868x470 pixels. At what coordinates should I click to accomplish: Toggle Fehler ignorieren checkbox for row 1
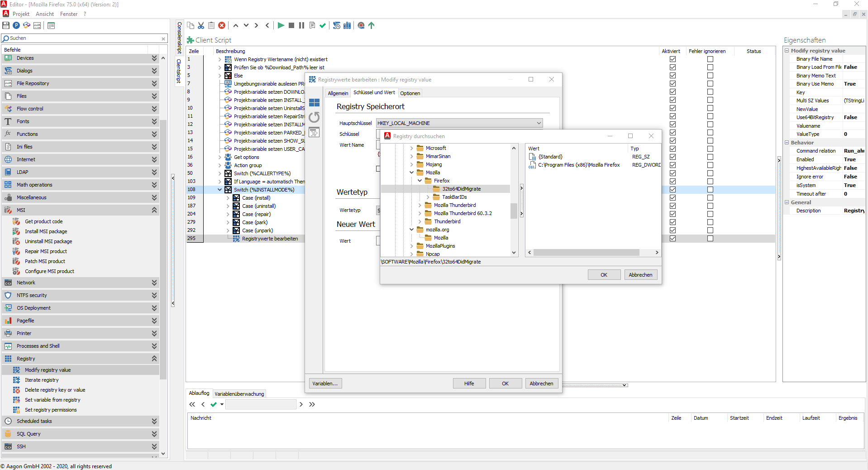710,59
